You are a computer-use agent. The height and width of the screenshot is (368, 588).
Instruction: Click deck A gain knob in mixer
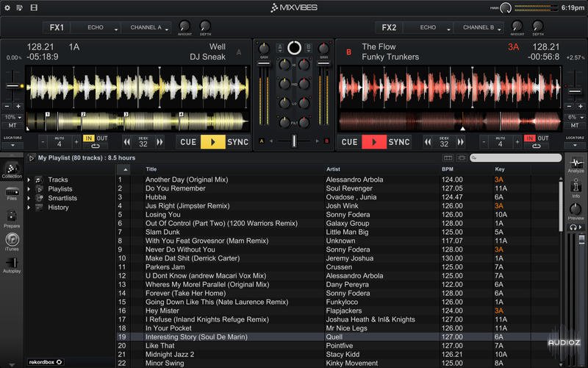click(x=264, y=49)
